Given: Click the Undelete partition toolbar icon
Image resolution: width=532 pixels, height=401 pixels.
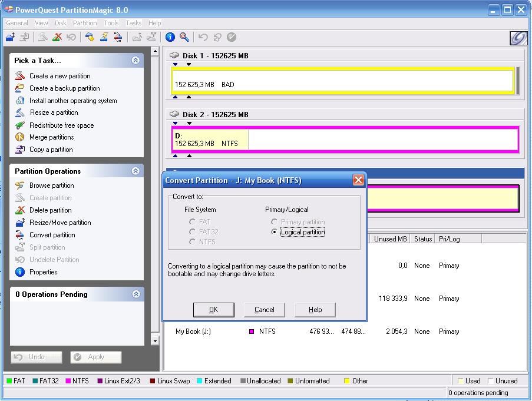Looking at the screenshot, I should point(71,37).
